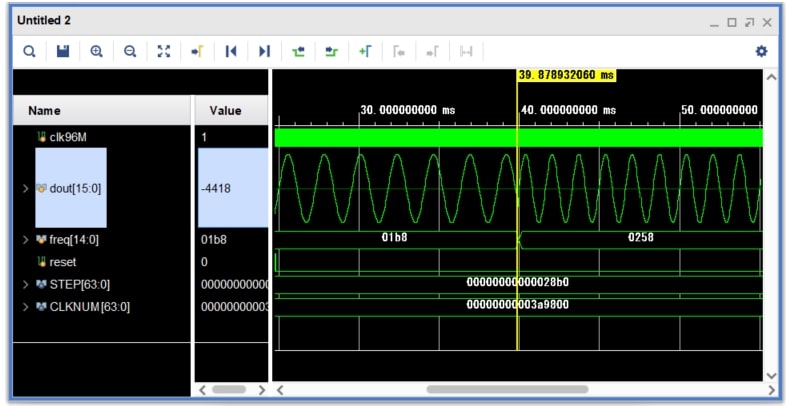This screenshot has height=406, width=787.
Task: Zoom in on the waveform
Action: pos(96,51)
